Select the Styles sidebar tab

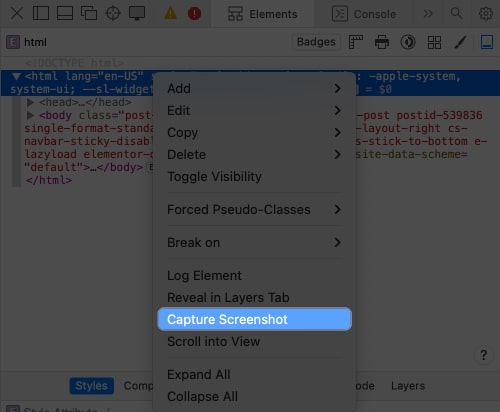point(92,386)
